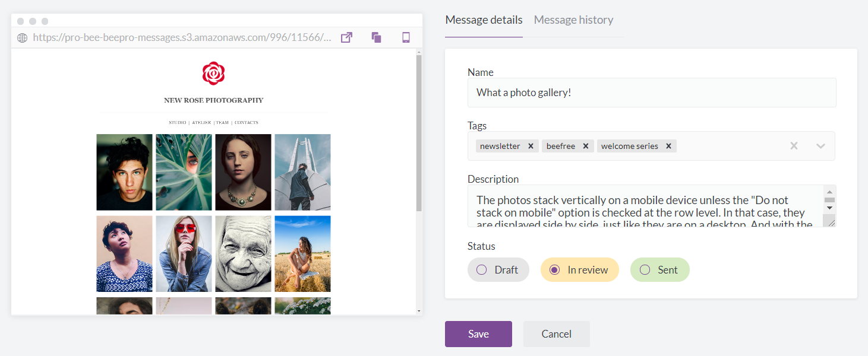Viewport: 868px width, 356px height.
Task: Click the eye behind leaves photo
Action: 184,172
